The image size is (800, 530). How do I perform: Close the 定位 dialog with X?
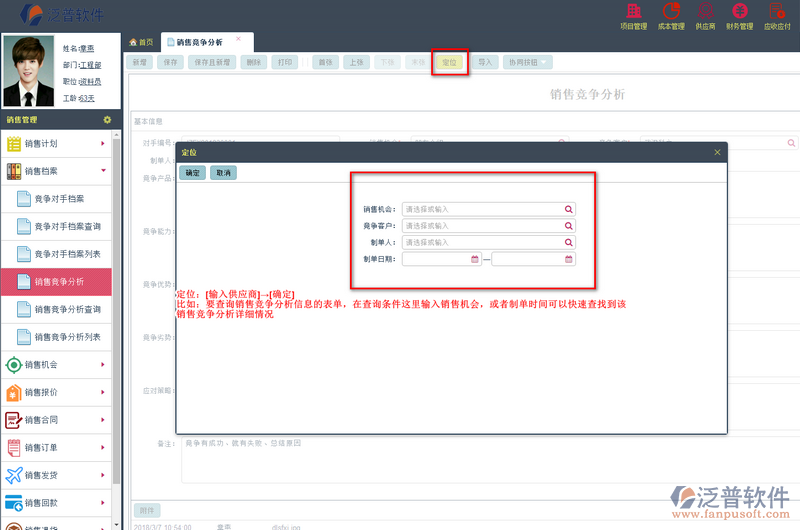717,152
